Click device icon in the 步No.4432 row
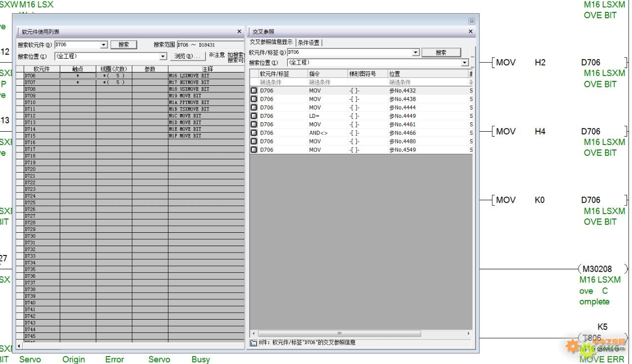The height and width of the screenshot is (364, 632). point(254,91)
